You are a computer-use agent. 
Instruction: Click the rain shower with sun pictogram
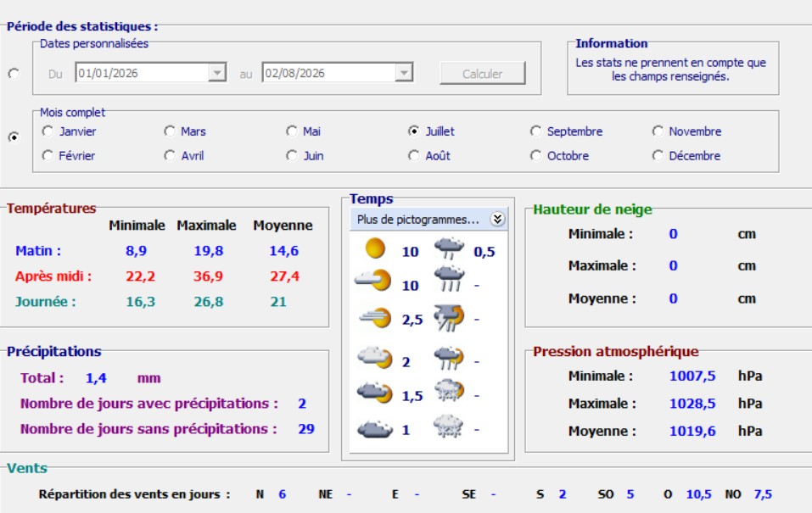[x=449, y=358]
